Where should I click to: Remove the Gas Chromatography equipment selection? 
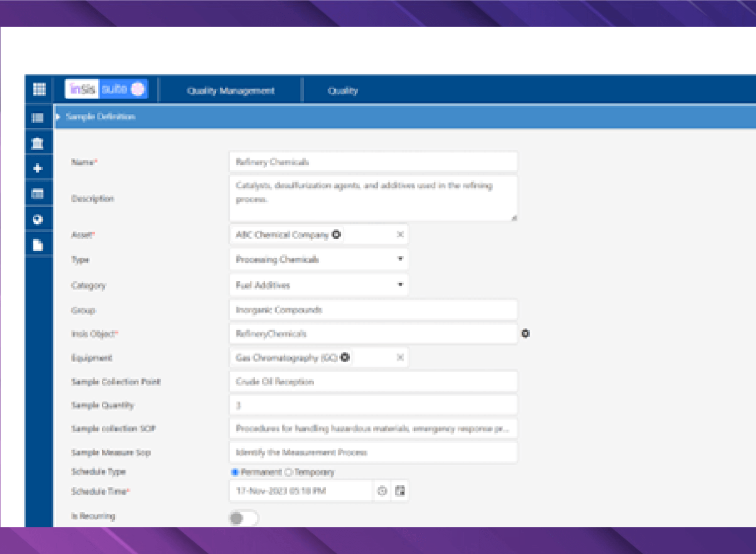pyautogui.click(x=400, y=358)
